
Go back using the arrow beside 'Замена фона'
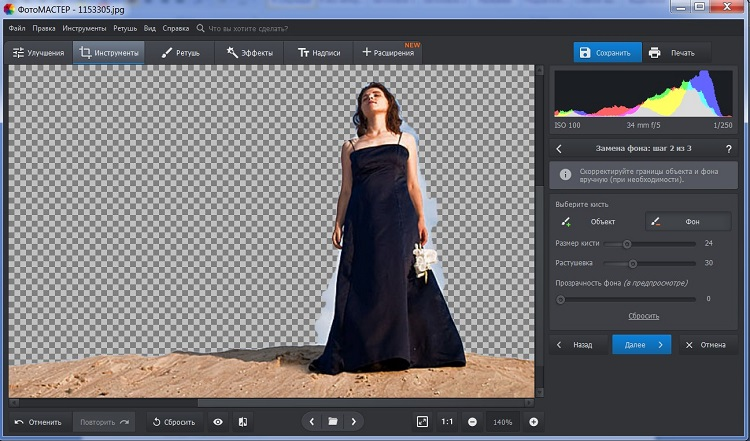coord(559,149)
